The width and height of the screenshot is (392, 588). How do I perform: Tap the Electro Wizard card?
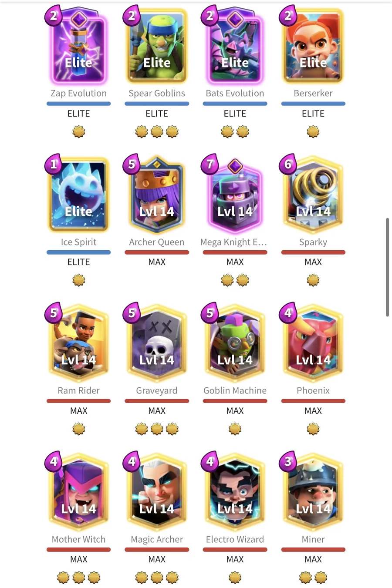coord(235,493)
